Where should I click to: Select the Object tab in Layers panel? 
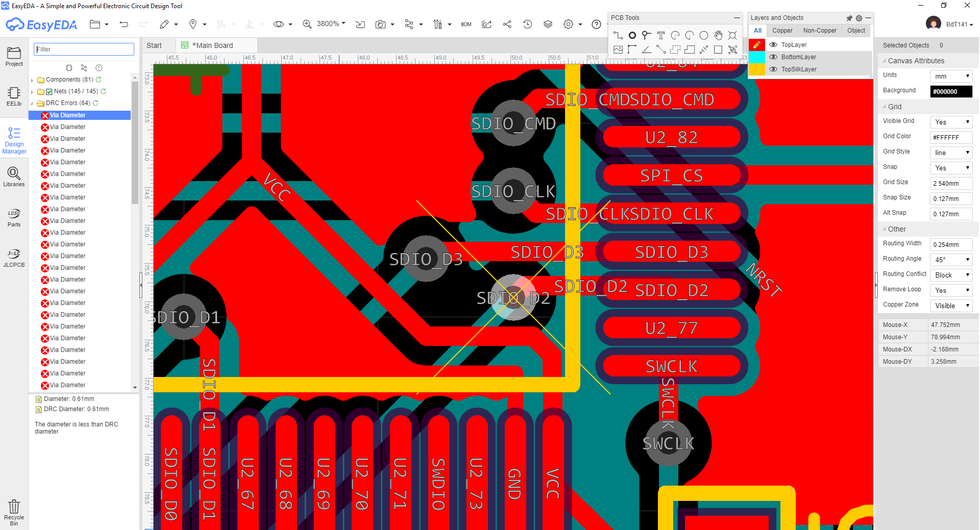pos(856,31)
